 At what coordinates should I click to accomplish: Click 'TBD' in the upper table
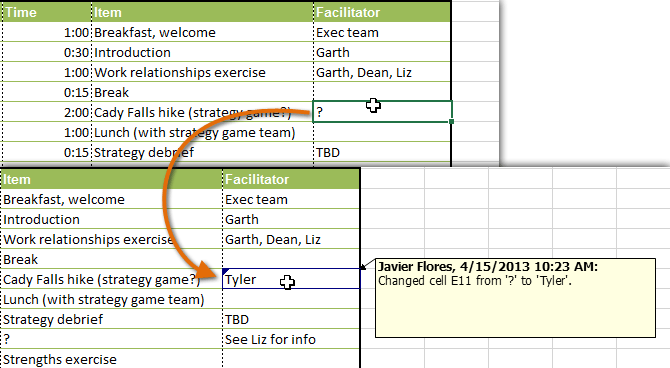pyautogui.click(x=382, y=153)
